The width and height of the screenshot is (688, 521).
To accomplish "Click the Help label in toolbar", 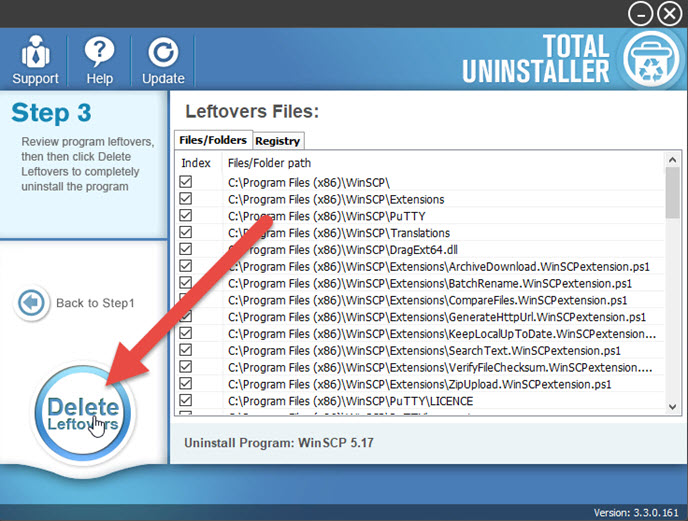I will (100, 79).
